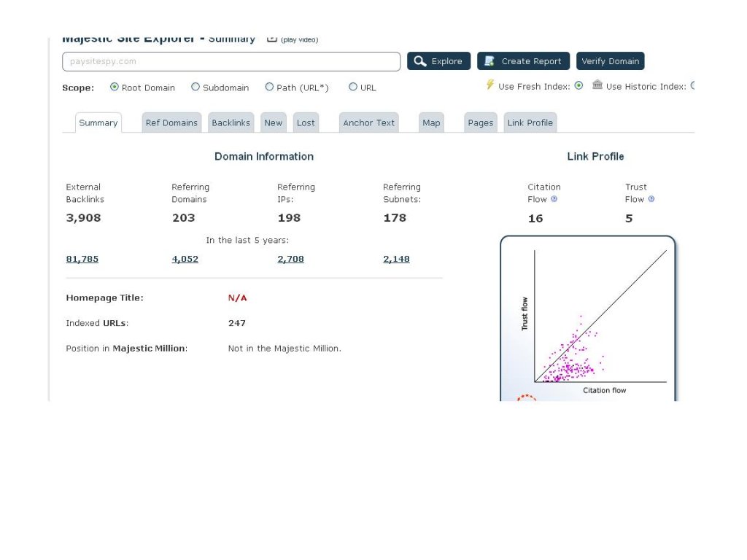747x560 pixels.
Task: Click the Verify Domain button
Action: 610,61
